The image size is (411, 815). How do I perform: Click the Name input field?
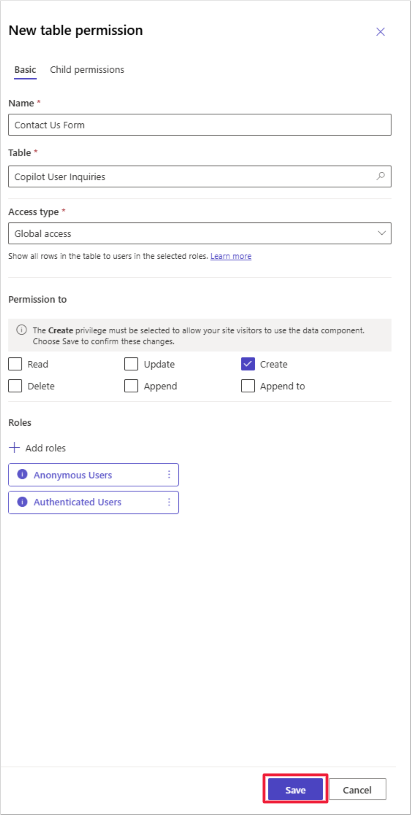point(200,125)
